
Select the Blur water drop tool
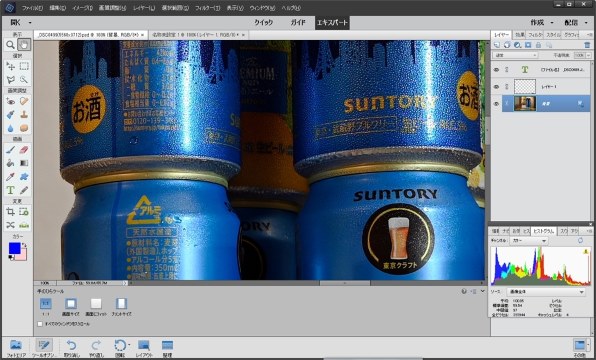click(x=10, y=128)
